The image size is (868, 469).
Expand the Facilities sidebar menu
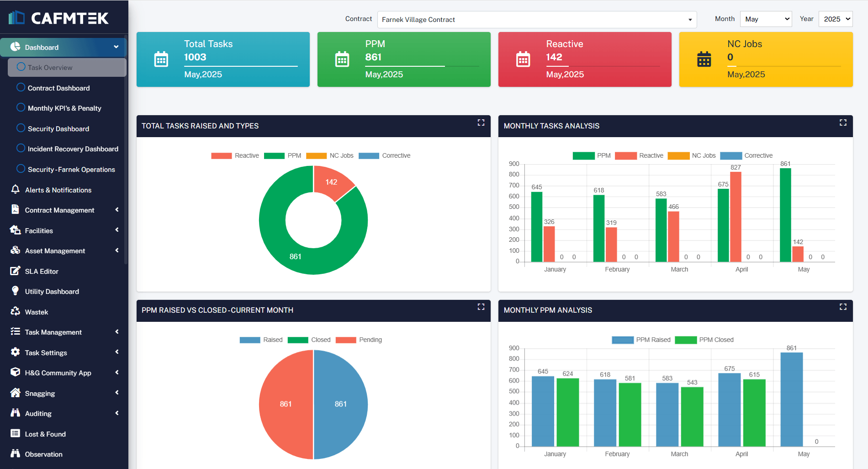pyautogui.click(x=64, y=230)
